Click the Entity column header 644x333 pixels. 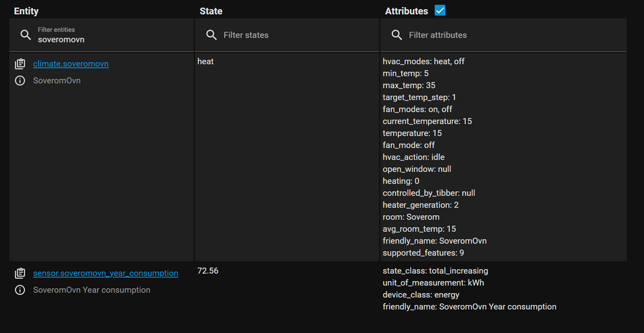click(x=26, y=11)
